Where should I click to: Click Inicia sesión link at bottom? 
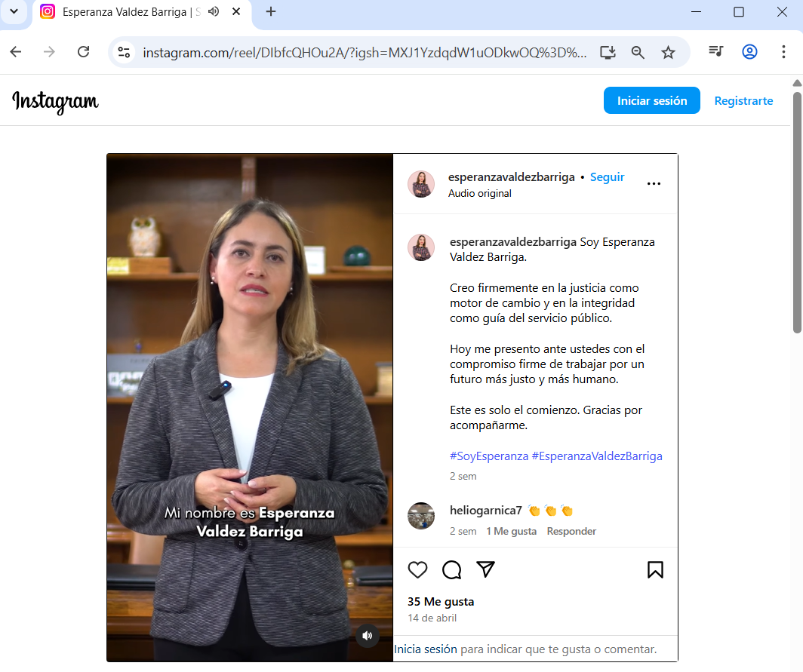tap(425, 649)
